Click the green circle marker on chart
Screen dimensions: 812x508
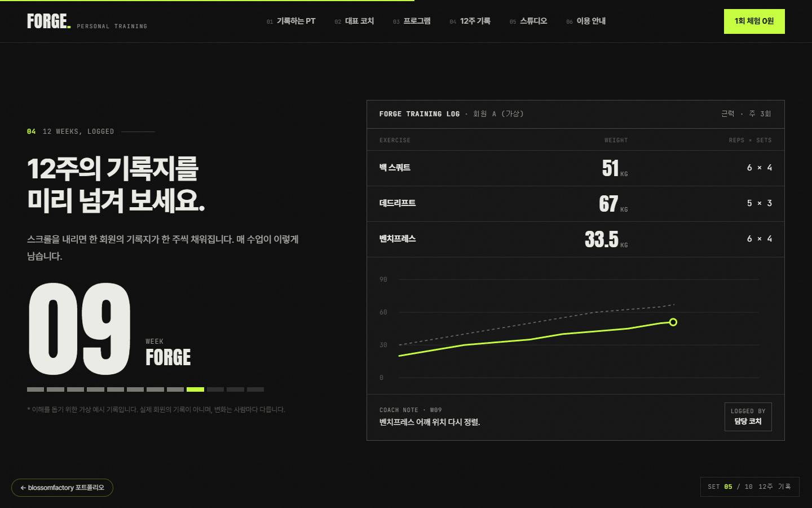point(673,322)
